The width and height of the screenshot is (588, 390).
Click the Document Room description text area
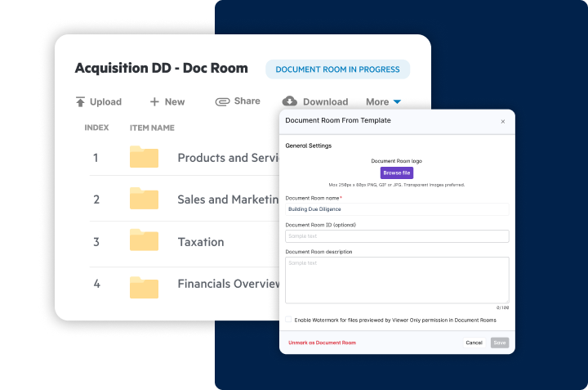tap(397, 280)
